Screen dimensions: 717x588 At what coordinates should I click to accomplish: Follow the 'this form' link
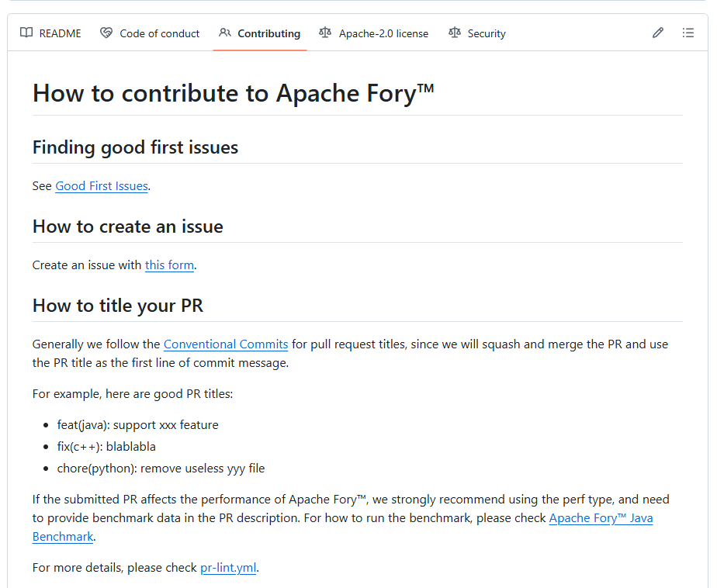pos(169,265)
